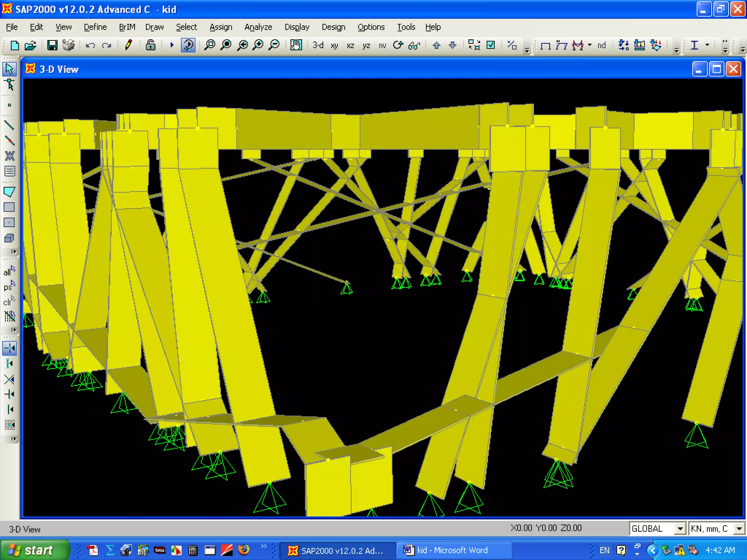Open the Define menu

[95, 27]
